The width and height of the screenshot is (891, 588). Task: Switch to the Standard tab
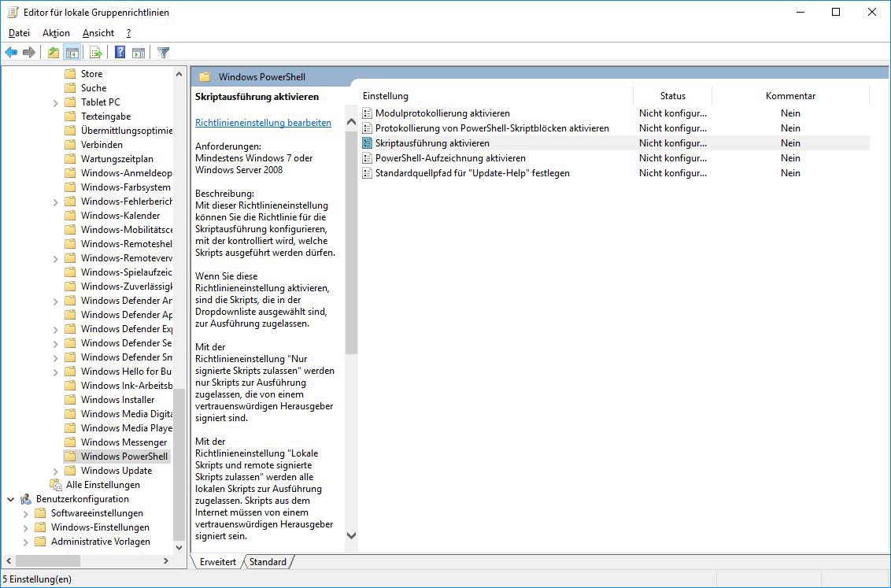coord(268,562)
